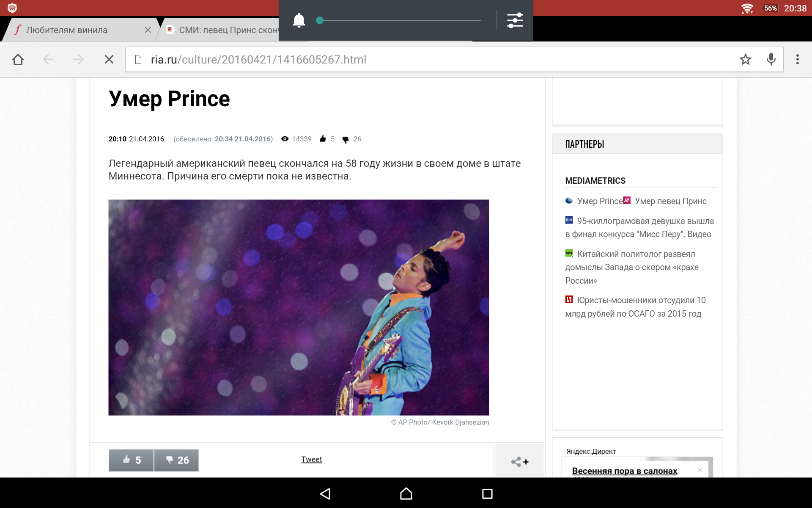
Task: Tap the notification bell icon
Action: 299,20
